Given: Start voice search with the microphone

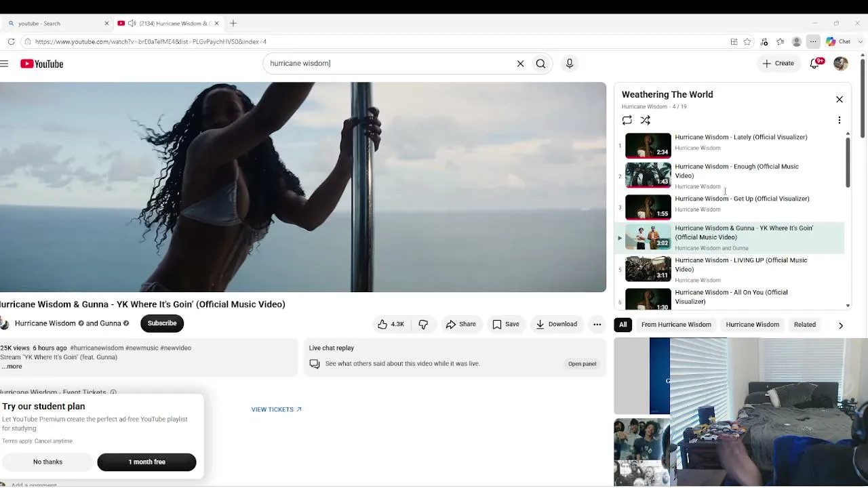Looking at the screenshot, I should coord(570,64).
